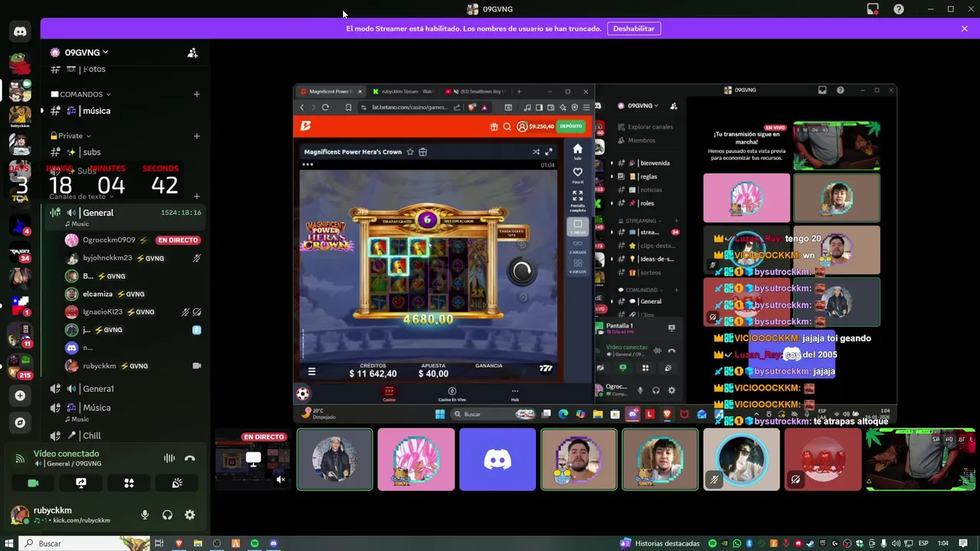Click favorite star beside Magnificent Power Hera's Crown
The image size is (980, 551).
point(410,152)
